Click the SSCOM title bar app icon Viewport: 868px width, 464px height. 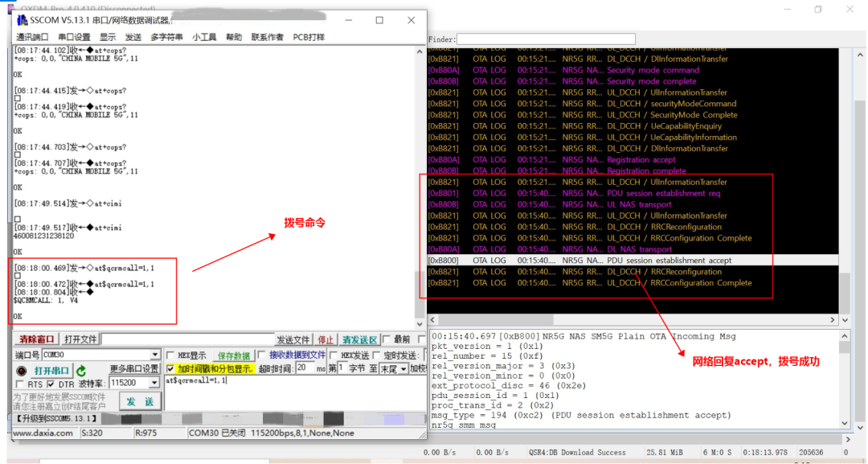(x=21, y=20)
